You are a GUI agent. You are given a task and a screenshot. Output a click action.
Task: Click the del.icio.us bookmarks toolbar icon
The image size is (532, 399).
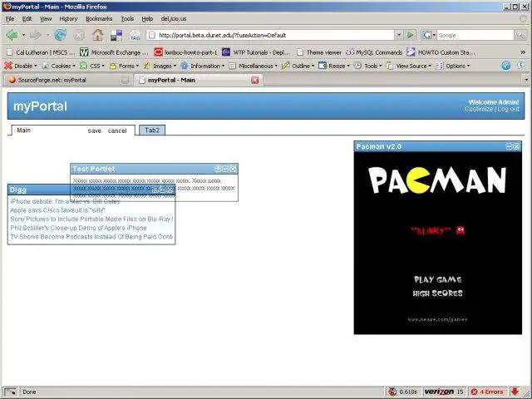click(x=116, y=35)
